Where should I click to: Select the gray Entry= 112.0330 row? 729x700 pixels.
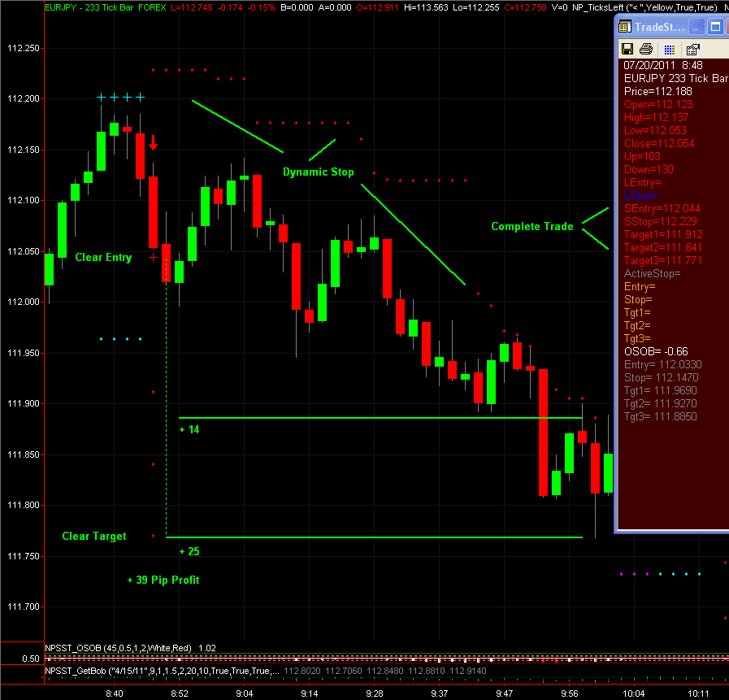tap(663, 365)
